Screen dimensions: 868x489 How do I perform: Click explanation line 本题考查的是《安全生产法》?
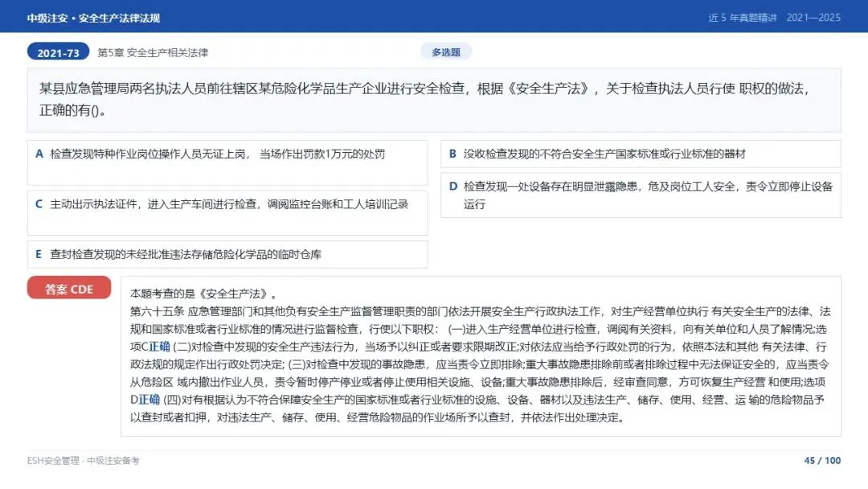coord(203,294)
